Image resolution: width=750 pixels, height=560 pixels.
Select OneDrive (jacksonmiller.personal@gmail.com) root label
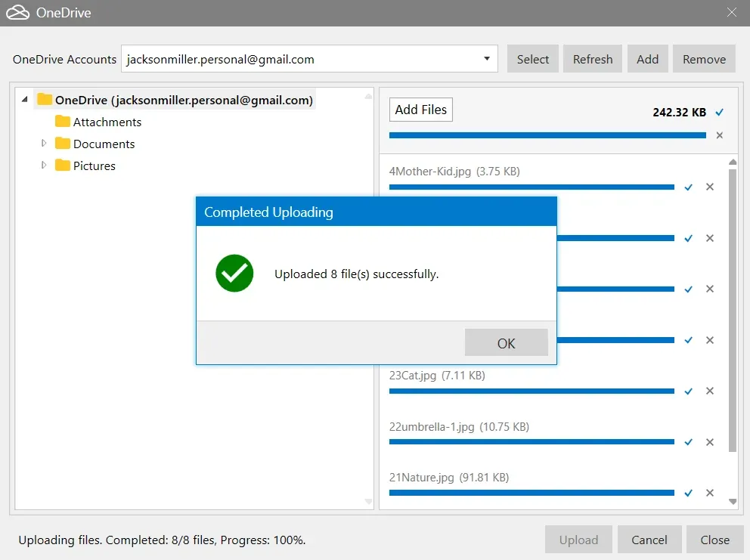tap(184, 100)
